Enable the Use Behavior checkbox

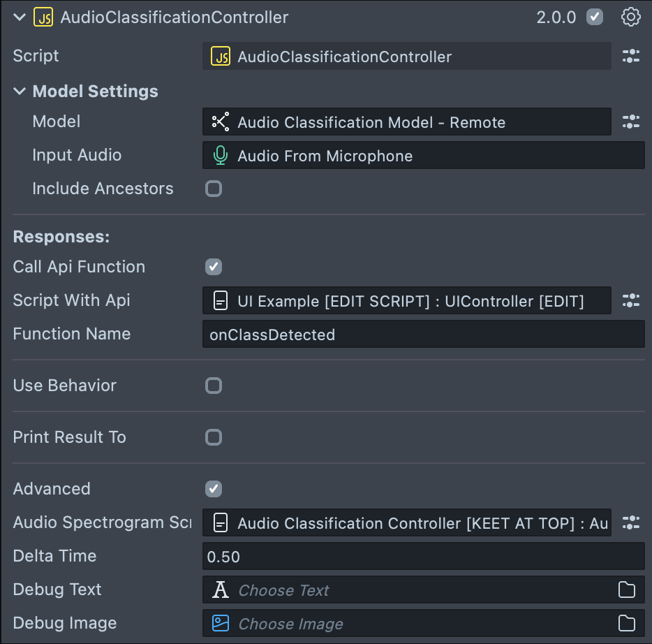point(214,386)
